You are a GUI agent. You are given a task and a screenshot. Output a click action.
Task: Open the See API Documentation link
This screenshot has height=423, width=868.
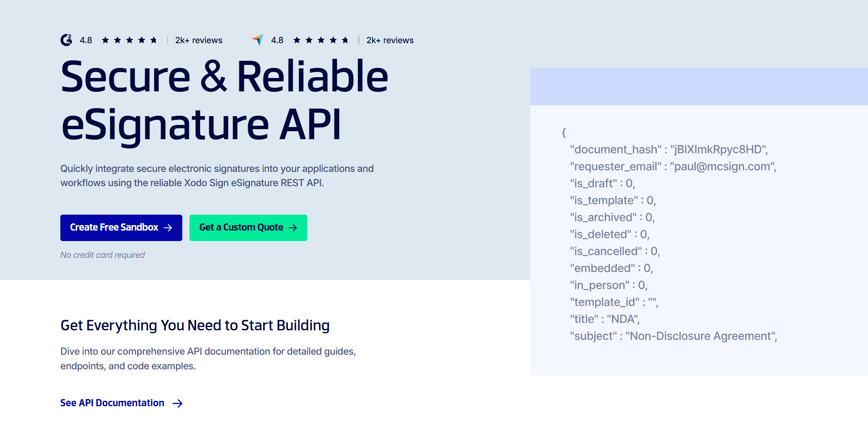[122, 403]
